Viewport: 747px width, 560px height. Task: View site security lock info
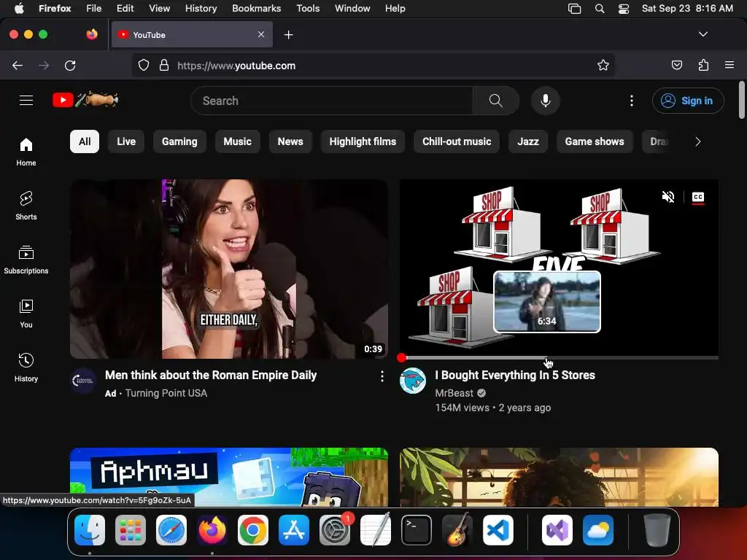pos(164,65)
